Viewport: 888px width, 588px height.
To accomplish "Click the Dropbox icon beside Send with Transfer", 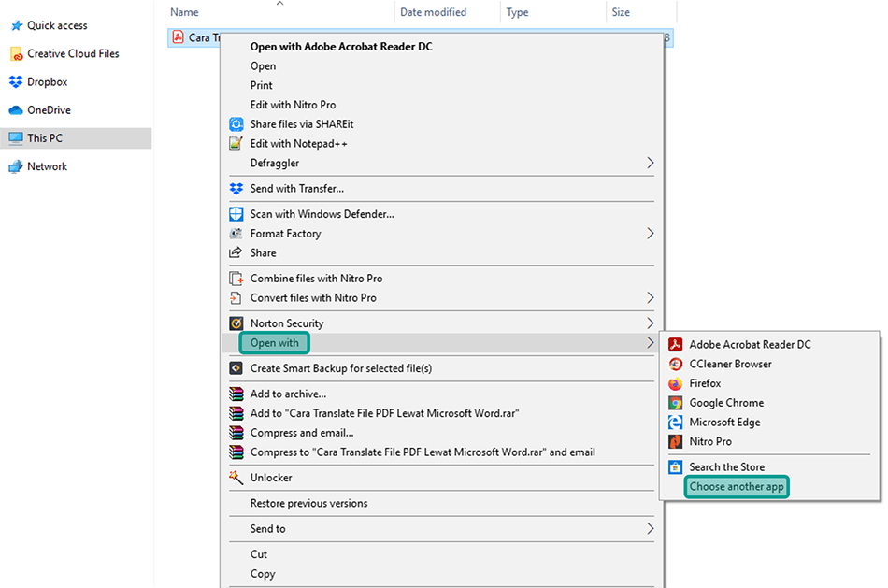I will pyautogui.click(x=236, y=189).
